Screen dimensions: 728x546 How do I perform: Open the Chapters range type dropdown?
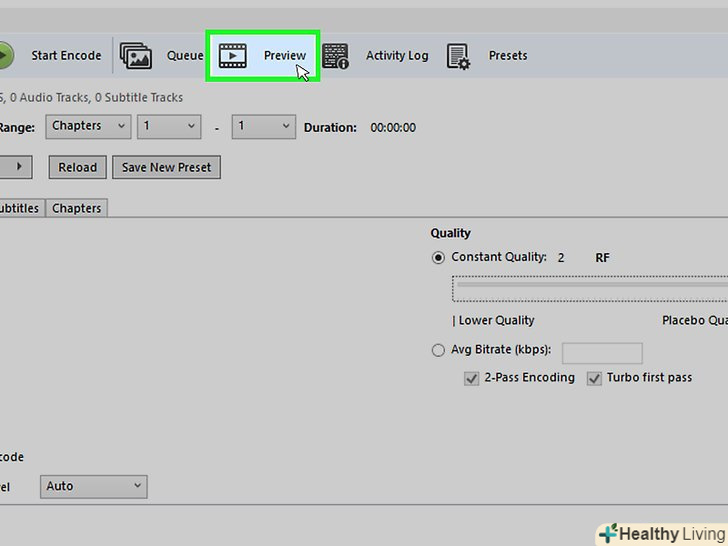pos(88,126)
